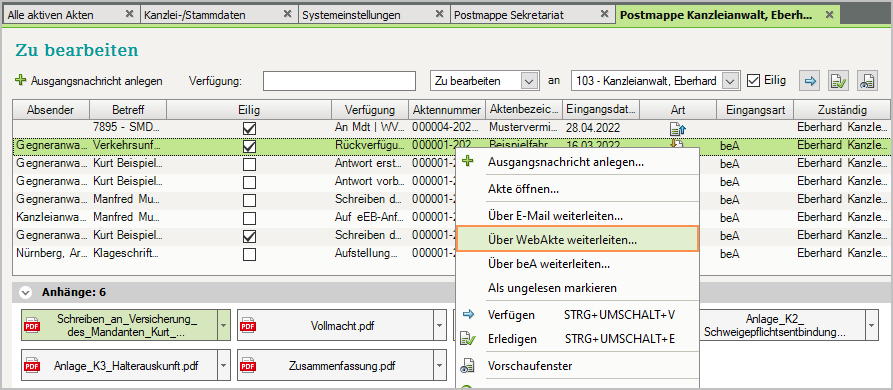
Task: Open the Zusammenfassung.pdf attachment
Action: [336, 365]
